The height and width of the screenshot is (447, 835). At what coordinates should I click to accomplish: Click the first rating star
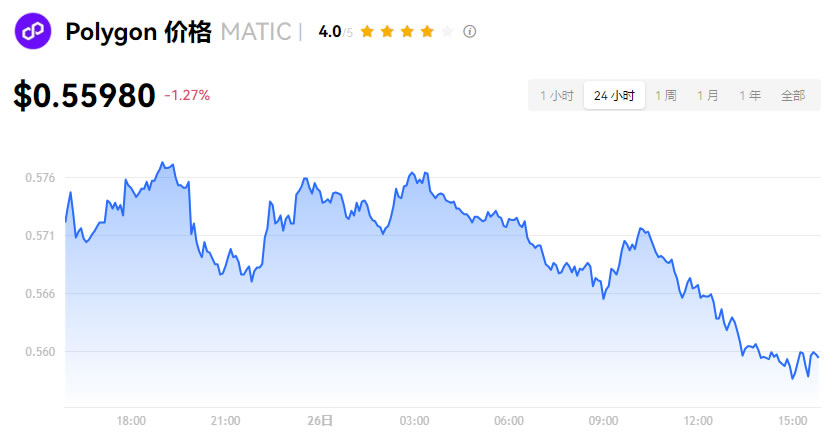[367, 32]
